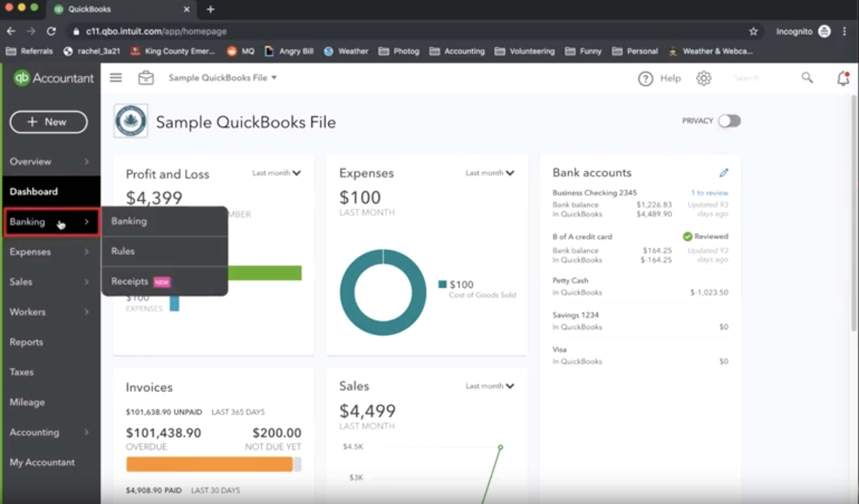This screenshot has width=859, height=504.
Task: Bookmark page with the star icon
Action: coord(753,31)
